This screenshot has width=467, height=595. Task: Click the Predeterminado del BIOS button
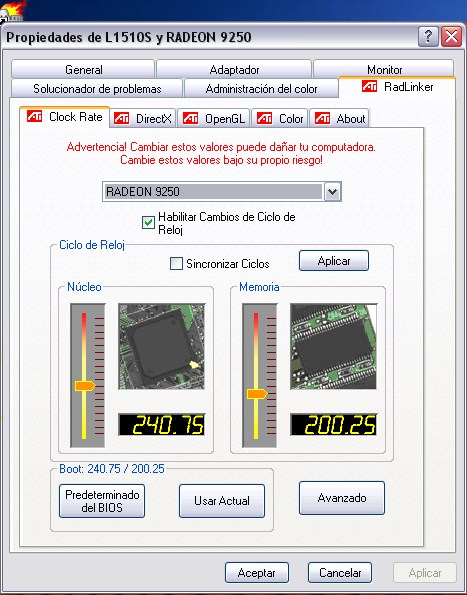click(102, 501)
